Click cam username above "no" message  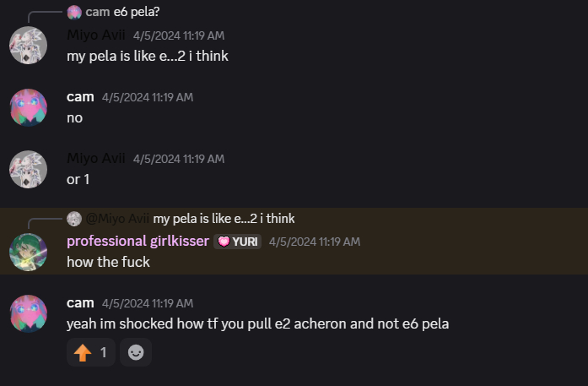tap(80, 97)
